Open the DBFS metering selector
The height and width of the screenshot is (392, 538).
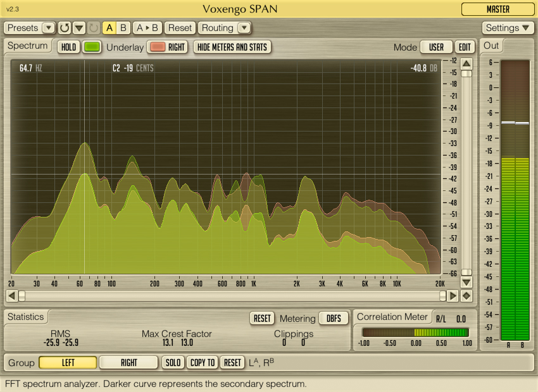334,318
